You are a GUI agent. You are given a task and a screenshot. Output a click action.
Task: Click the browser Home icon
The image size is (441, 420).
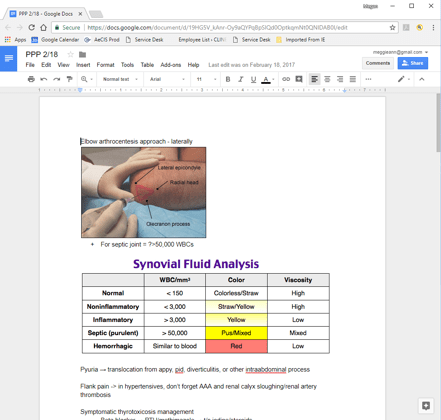43,27
